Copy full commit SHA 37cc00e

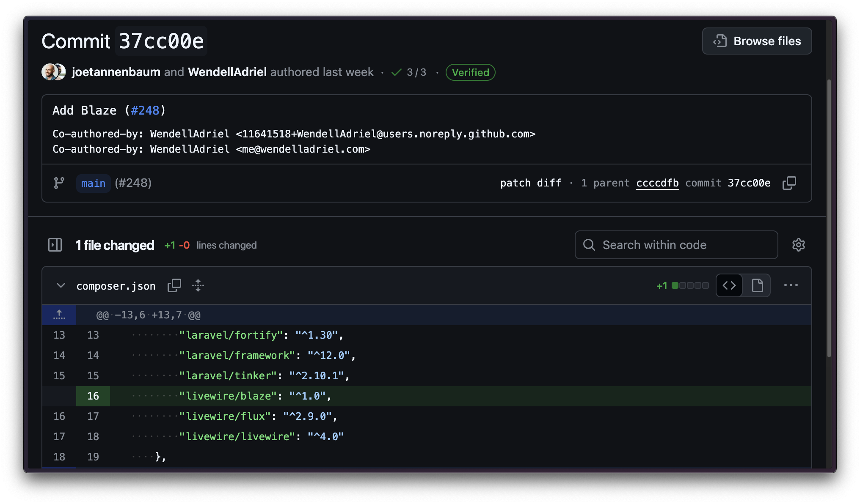pos(789,183)
